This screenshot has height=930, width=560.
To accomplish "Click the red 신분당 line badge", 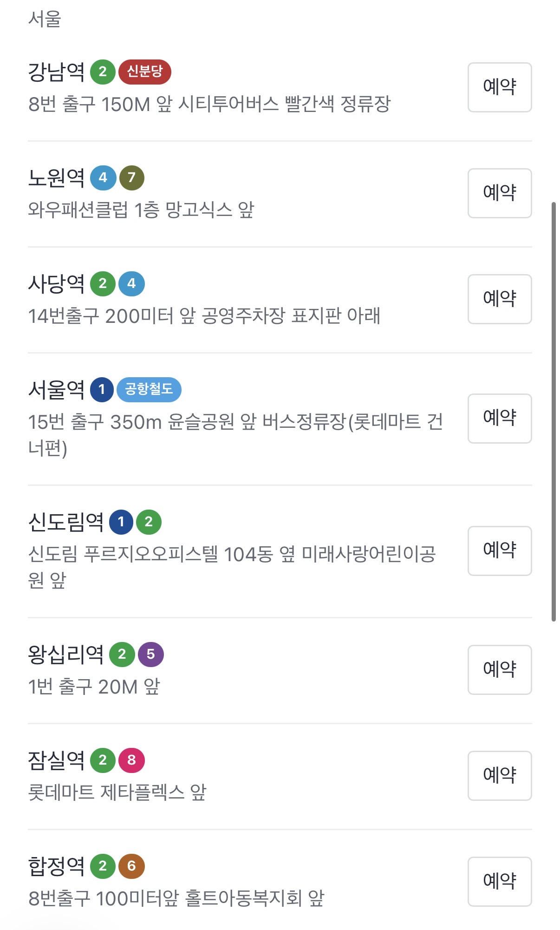I will pos(145,72).
